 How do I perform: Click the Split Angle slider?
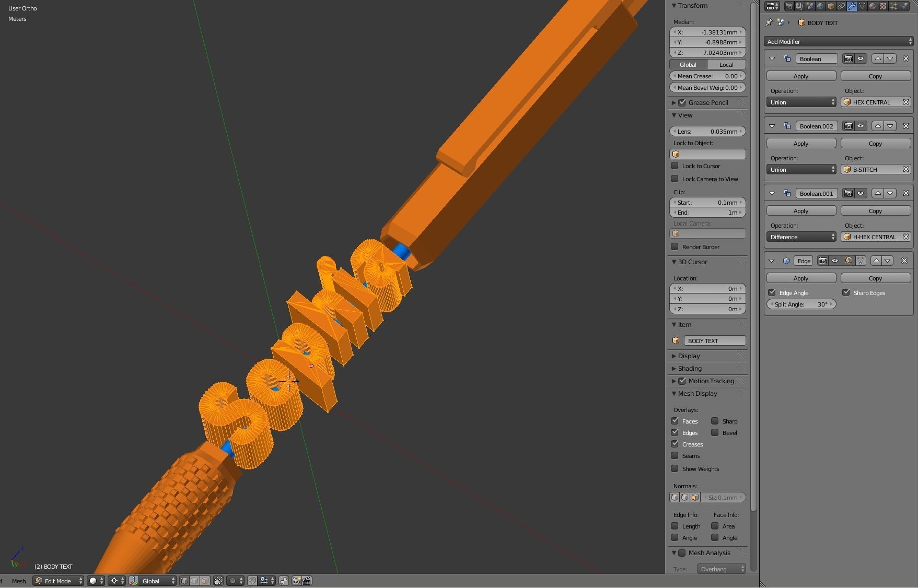pos(801,304)
